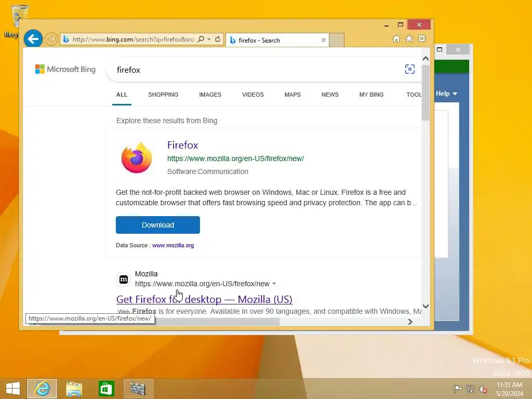Click the Microsoft Bing logo
This screenshot has width=532, height=399.
[65, 69]
